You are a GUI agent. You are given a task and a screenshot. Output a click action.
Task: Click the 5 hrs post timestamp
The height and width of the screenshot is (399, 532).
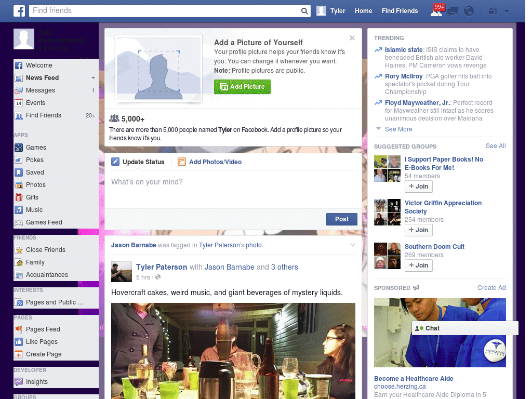(x=143, y=277)
